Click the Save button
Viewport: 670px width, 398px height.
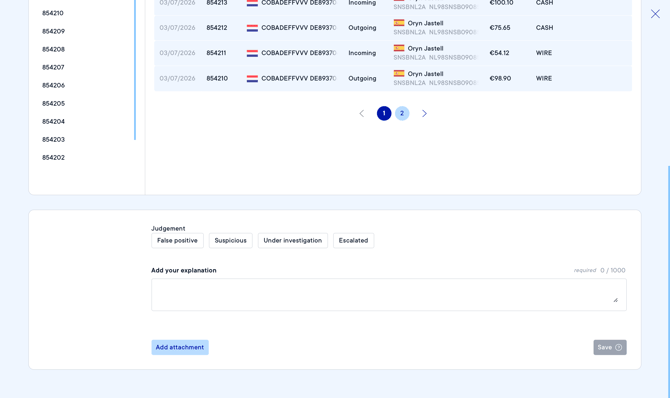[x=610, y=347]
